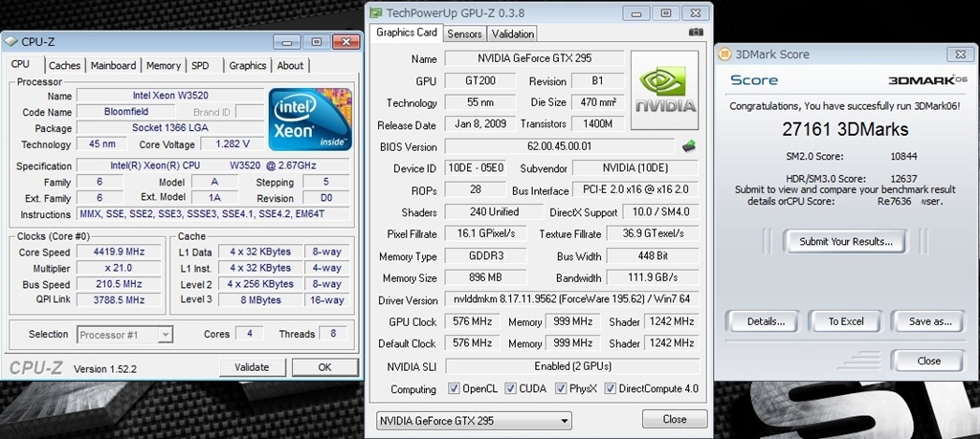
Task: Click the Bus Speed value 210.5 MHz
Action: point(118,284)
